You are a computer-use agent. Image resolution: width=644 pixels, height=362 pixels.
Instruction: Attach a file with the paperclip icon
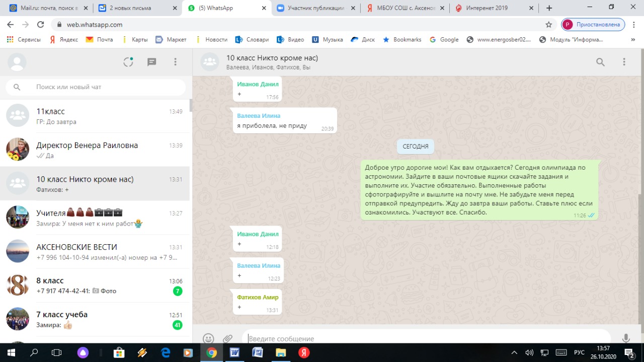[228, 339]
